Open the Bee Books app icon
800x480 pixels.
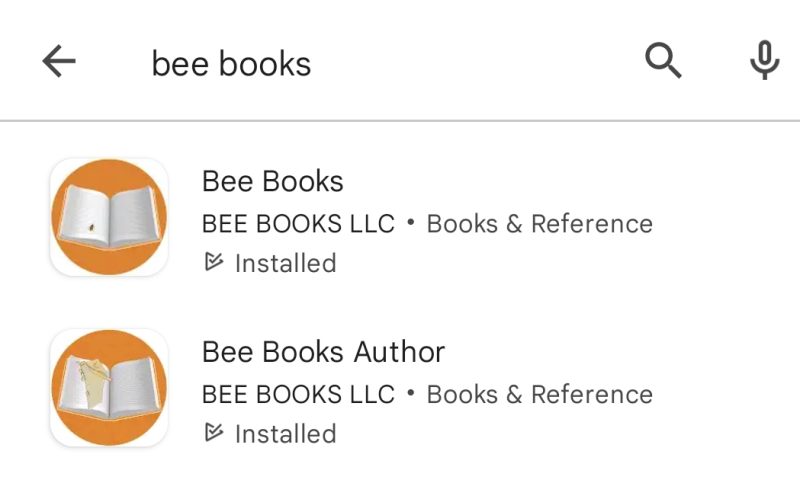pos(109,218)
